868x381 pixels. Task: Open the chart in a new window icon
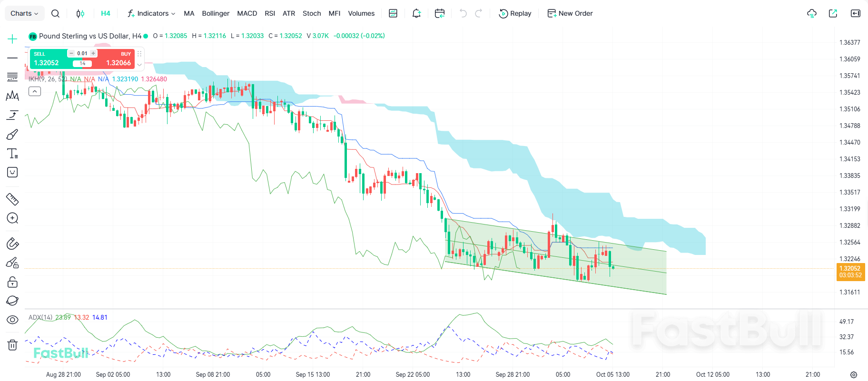[x=833, y=13]
